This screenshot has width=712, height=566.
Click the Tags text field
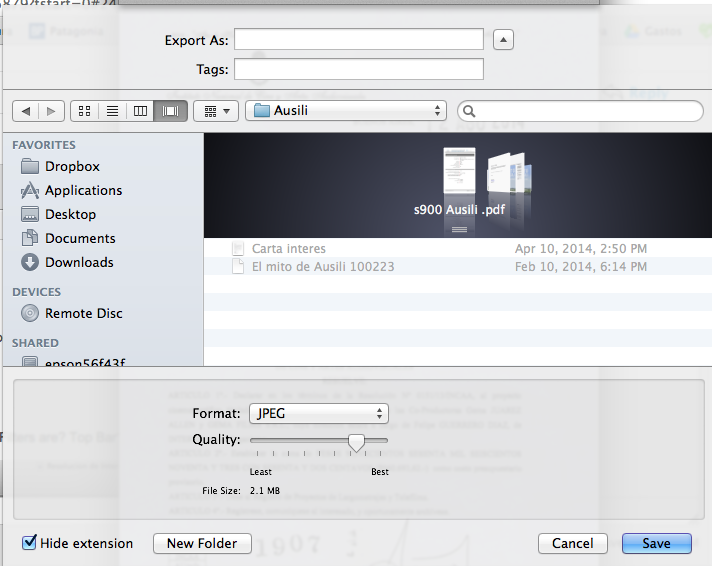pyautogui.click(x=359, y=69)
